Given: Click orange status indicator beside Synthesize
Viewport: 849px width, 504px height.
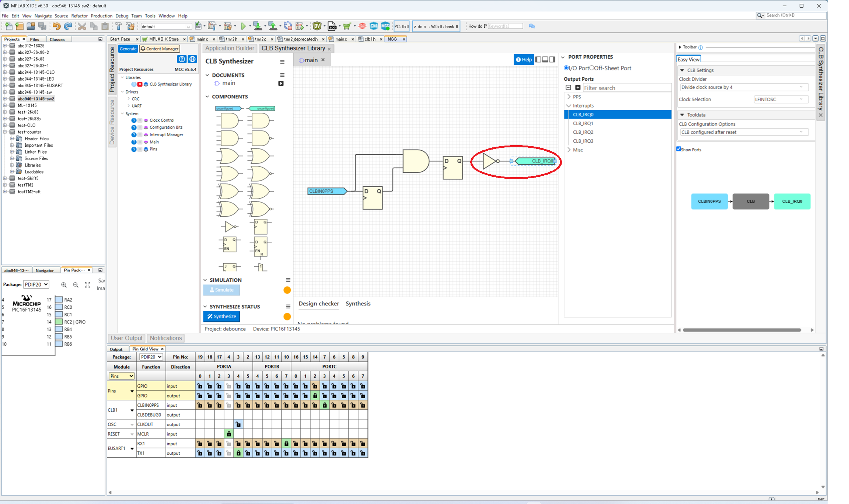Looking at the screenshot, I should point(287,316).
